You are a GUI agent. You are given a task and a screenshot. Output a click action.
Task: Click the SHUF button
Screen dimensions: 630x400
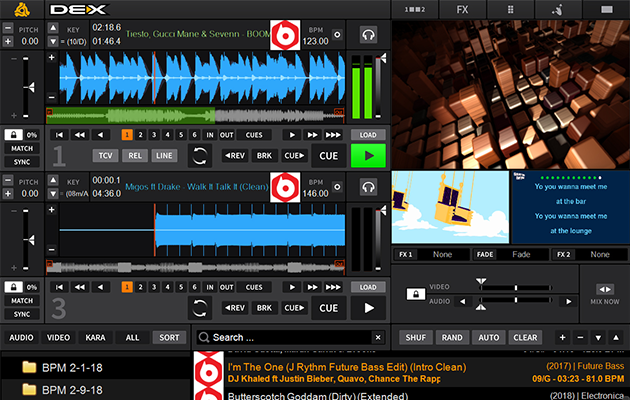[x=415, y=338]
